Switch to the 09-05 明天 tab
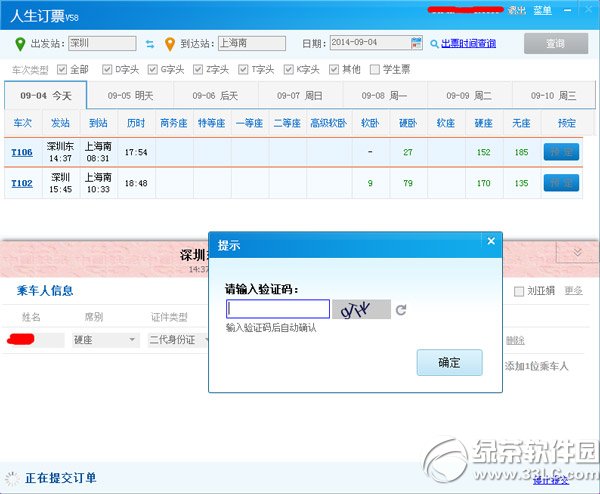Image resolution: width=600 pixels, height=494 pixels. (x=130, y=96)
